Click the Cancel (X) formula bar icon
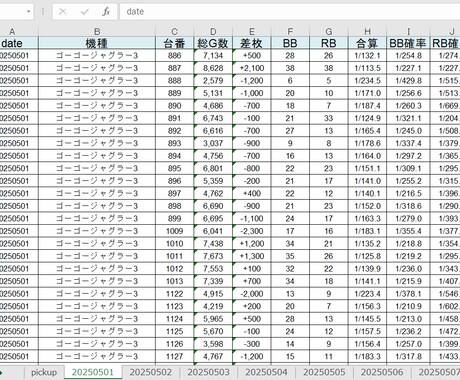 [x=62, y=12]
